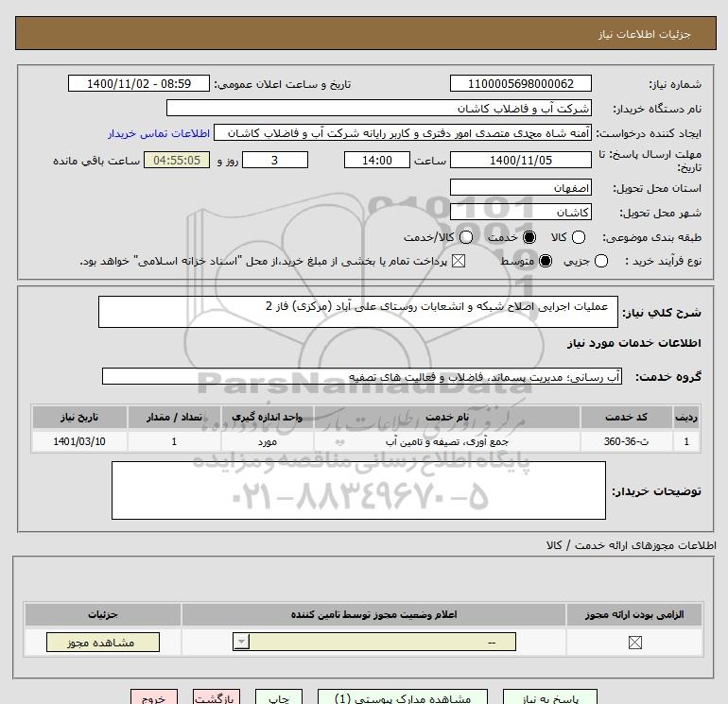Click the ردیف column header

686,417
